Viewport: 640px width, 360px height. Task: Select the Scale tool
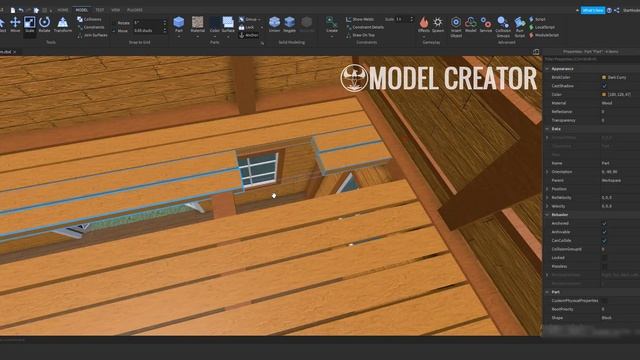[29, 23]
